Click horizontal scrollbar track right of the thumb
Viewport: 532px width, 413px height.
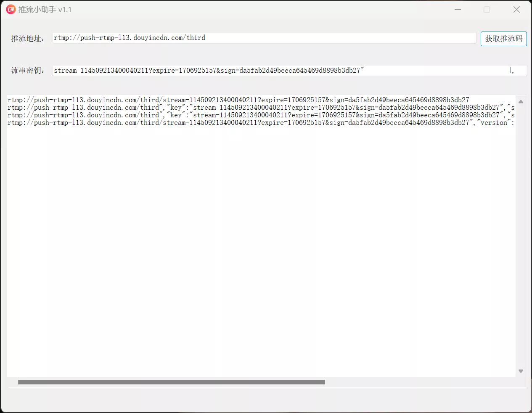click(421, 382)
